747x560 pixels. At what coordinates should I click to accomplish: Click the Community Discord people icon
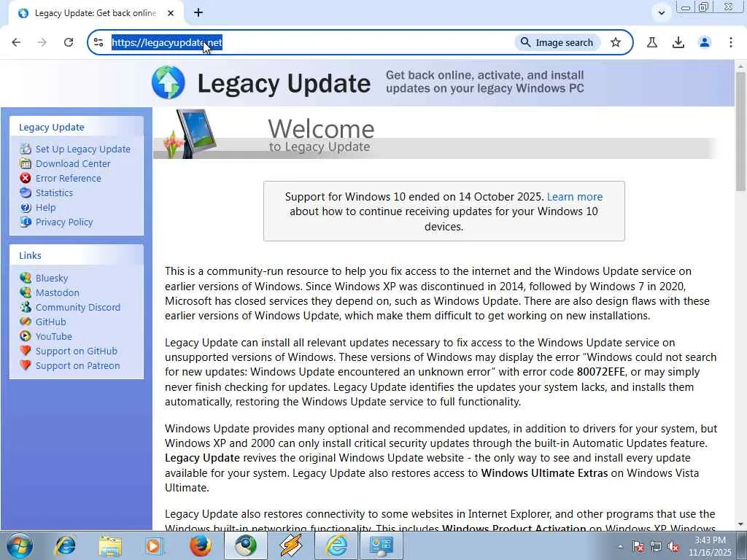pos(26,307)
